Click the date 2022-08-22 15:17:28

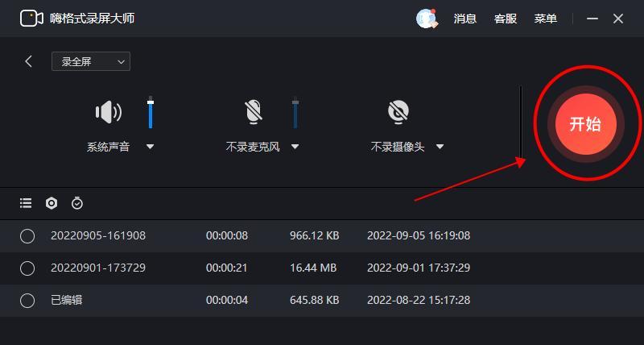(419, 300)
